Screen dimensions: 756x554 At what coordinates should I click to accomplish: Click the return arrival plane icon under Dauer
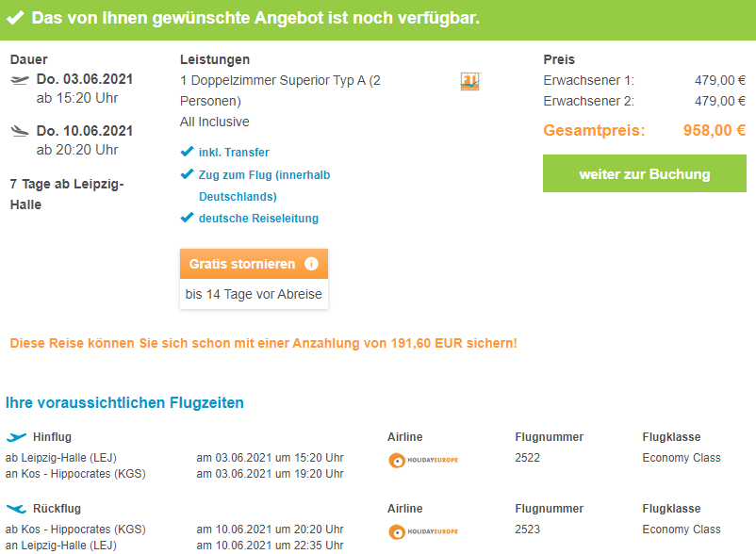click(x=20, y=131)
